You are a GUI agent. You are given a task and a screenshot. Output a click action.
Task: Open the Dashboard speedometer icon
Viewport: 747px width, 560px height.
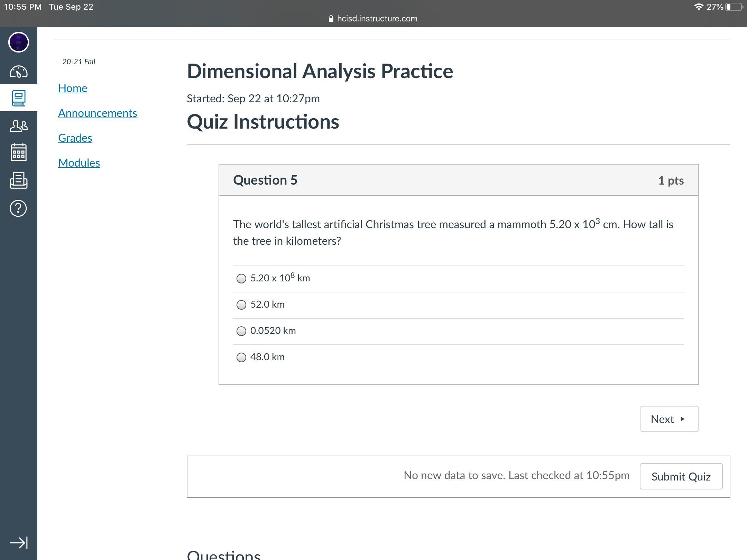(x=18, y=72)
